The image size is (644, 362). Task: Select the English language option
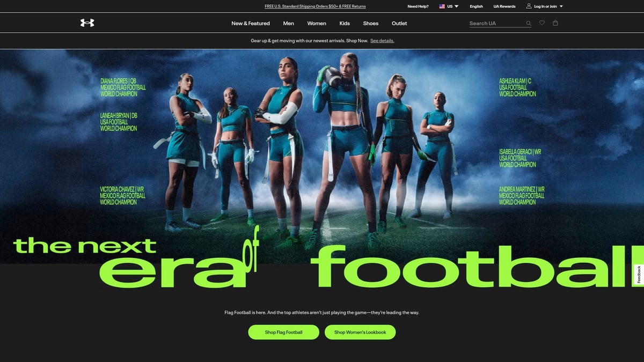pyautogui.click(x=476, y=6)
